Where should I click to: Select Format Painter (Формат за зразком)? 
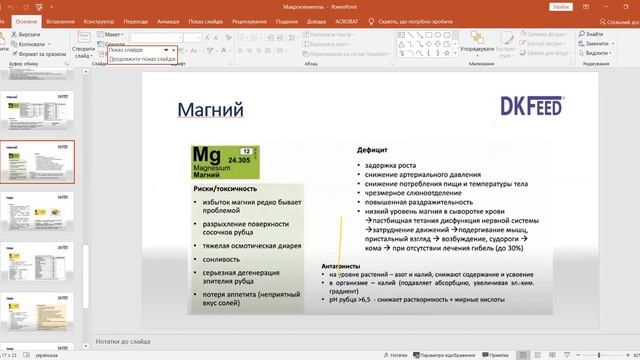click(38, 54)
